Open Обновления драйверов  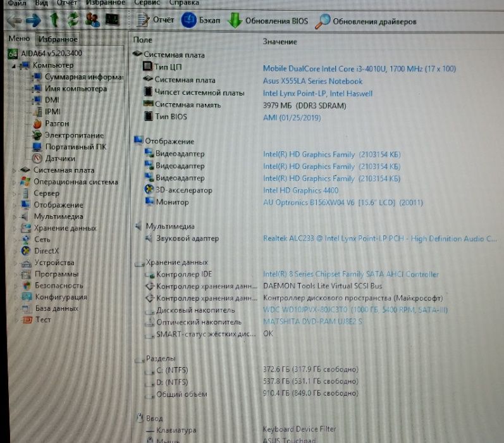click(x=366, y=22)
